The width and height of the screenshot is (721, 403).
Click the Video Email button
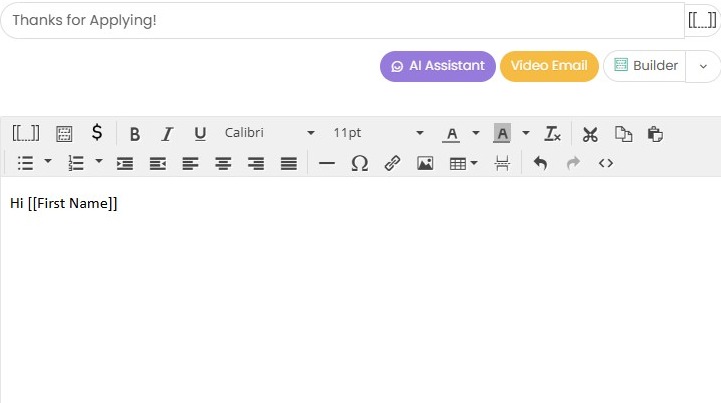point(549,66)
